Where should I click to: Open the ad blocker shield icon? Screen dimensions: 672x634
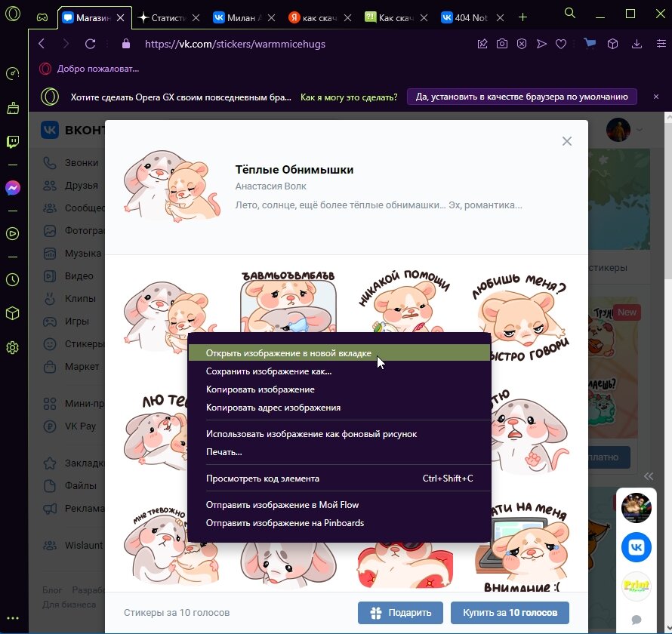coord(522,44)
